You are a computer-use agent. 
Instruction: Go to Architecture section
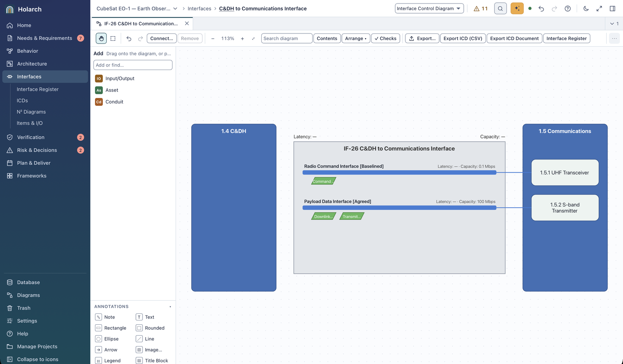tap(45, 64)
